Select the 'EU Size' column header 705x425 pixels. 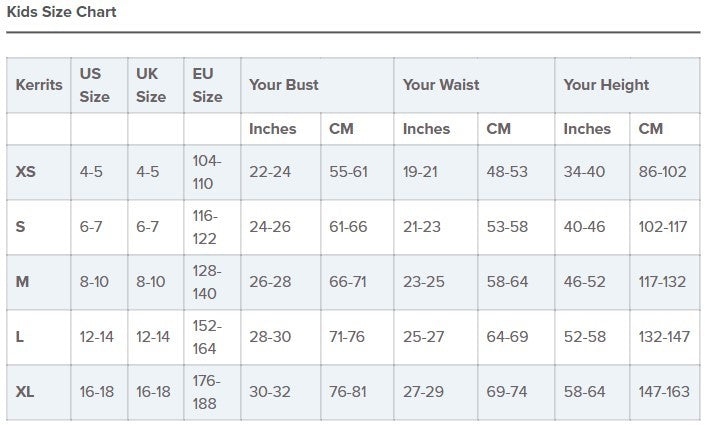208,85
